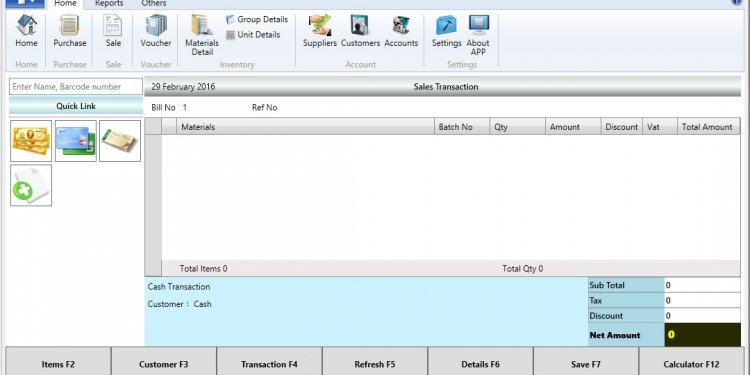Select cash payment quick link
Image resolution: width=750 pixels, height=375 pixels.
(31, 141)
